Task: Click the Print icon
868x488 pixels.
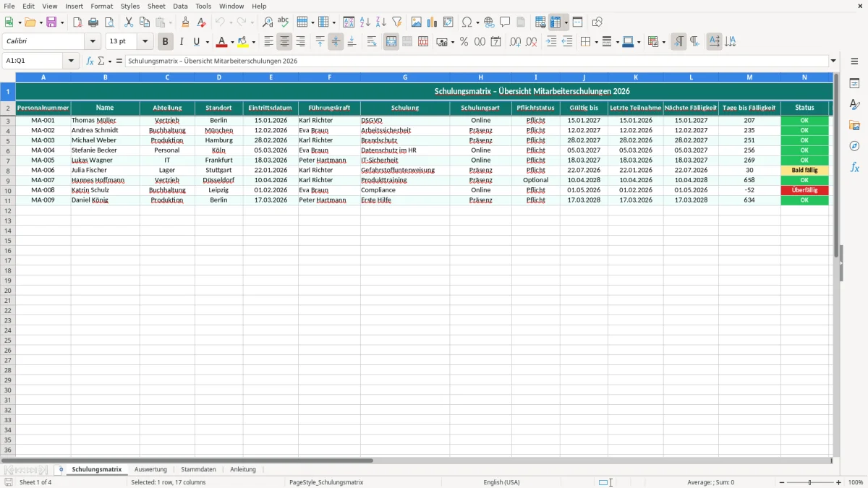Action: (x=93, y=22)
